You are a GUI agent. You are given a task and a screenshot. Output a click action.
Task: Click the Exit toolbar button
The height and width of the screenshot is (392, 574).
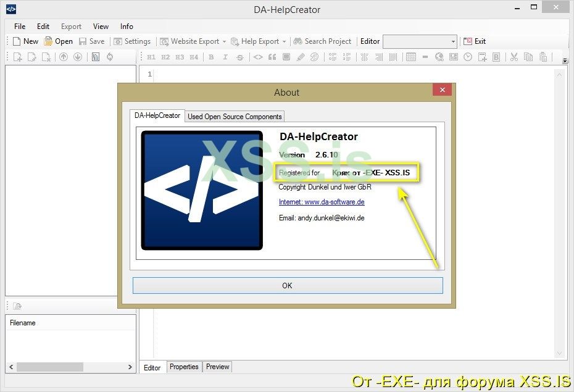pyautogui.click(x=475, y=41)
